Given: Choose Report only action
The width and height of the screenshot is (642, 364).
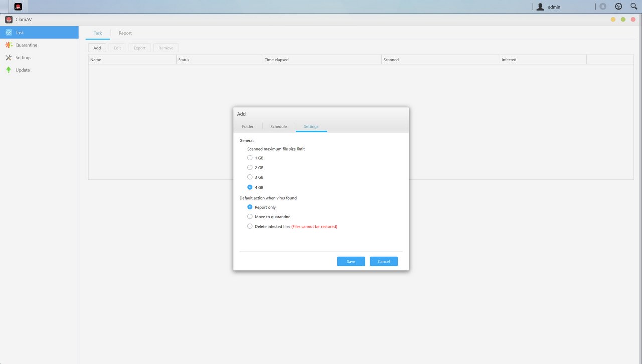Looking at the screenshot, I should click(250, 207).
